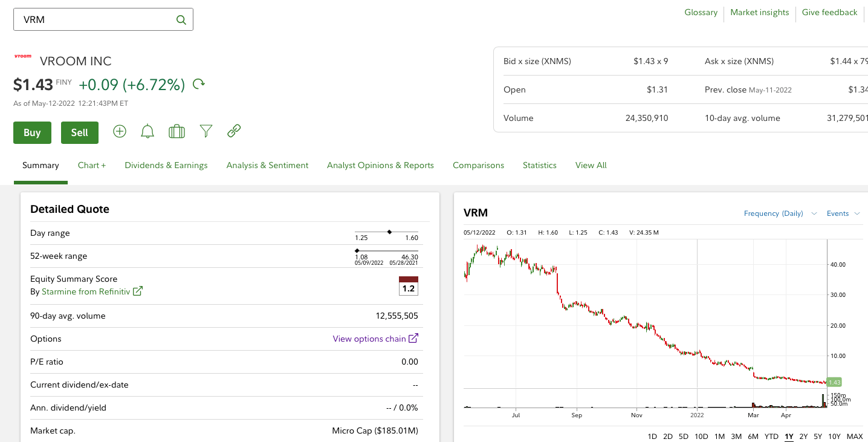Sell VRM shares
Image resolution: width=868 pixels, height=442 pixels.
click(80, 132)
